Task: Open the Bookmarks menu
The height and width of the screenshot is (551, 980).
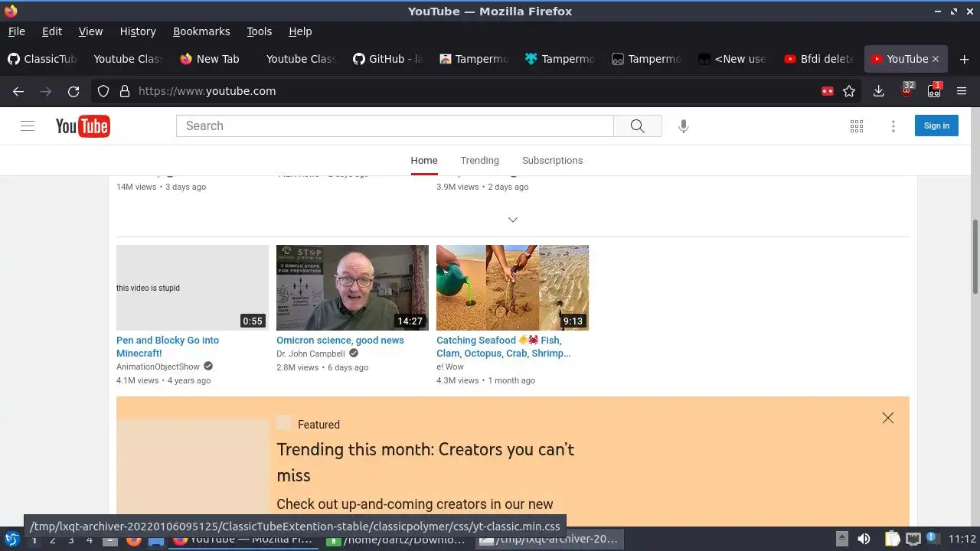Action: click(201, 31)
